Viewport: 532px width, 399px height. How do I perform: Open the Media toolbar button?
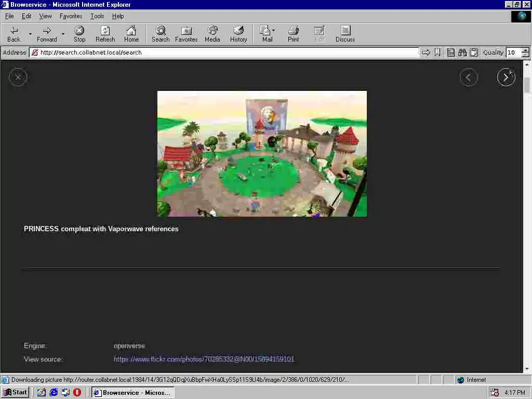(212, 34)
